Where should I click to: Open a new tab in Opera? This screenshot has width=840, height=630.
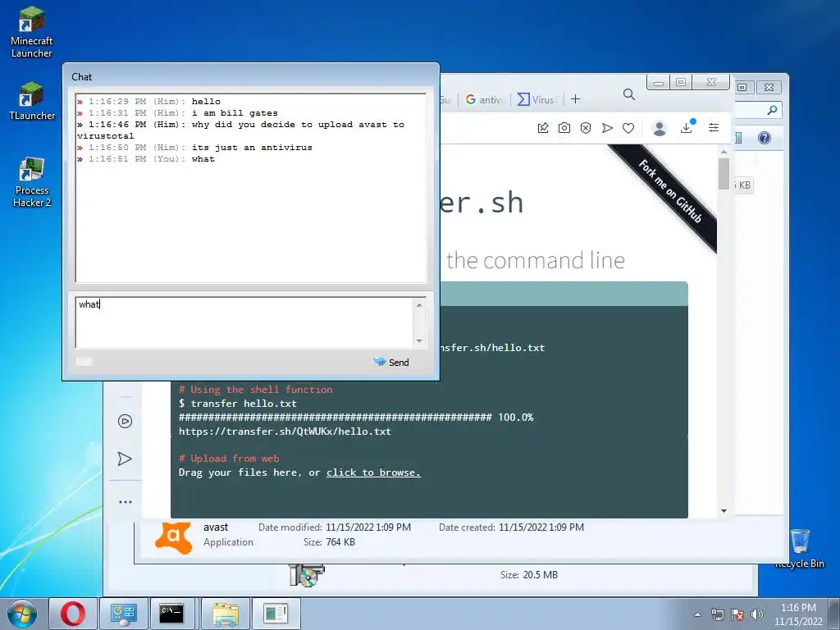coord(575,99)
